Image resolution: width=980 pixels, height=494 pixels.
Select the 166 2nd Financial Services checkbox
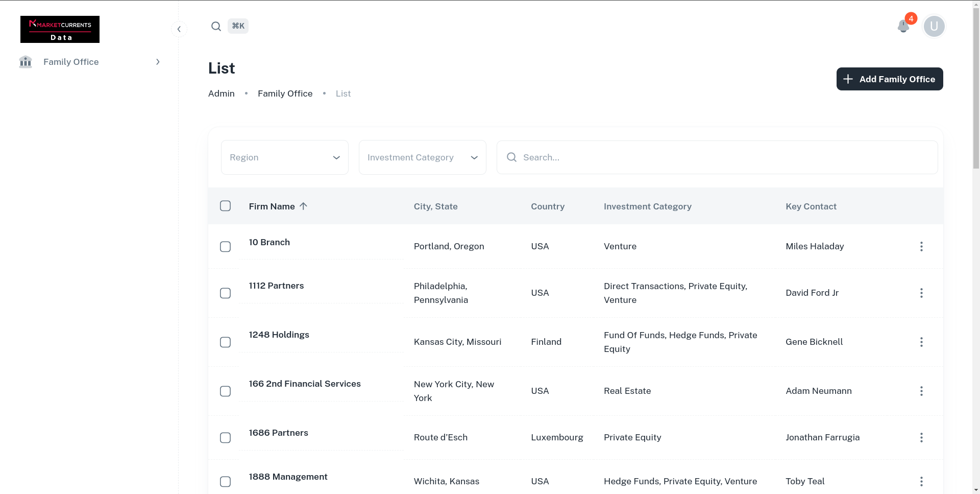[x=225, y=391]
